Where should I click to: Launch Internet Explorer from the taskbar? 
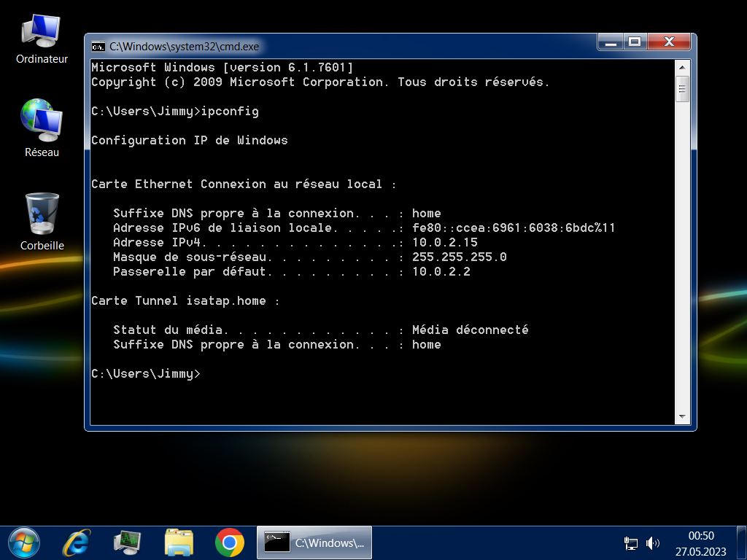click(77, 542)
